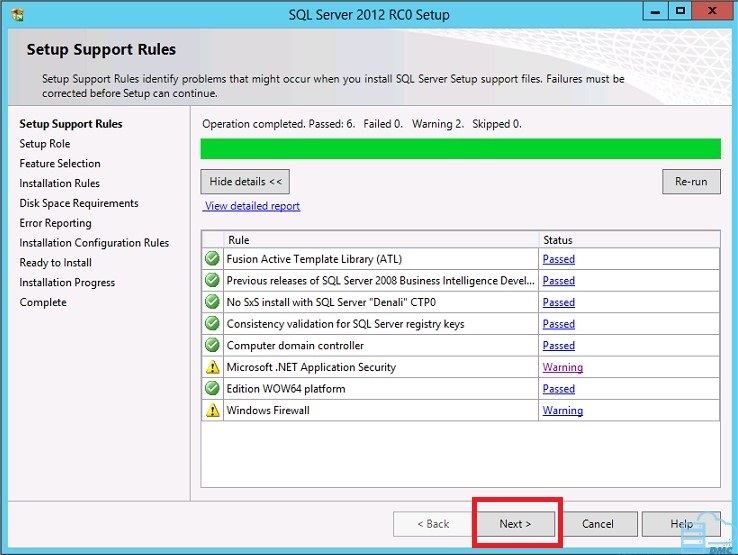This screenshot has height=555, width=738.
Task: Click Microsoft .NET Application Security rule text
Action: (311, 367)
